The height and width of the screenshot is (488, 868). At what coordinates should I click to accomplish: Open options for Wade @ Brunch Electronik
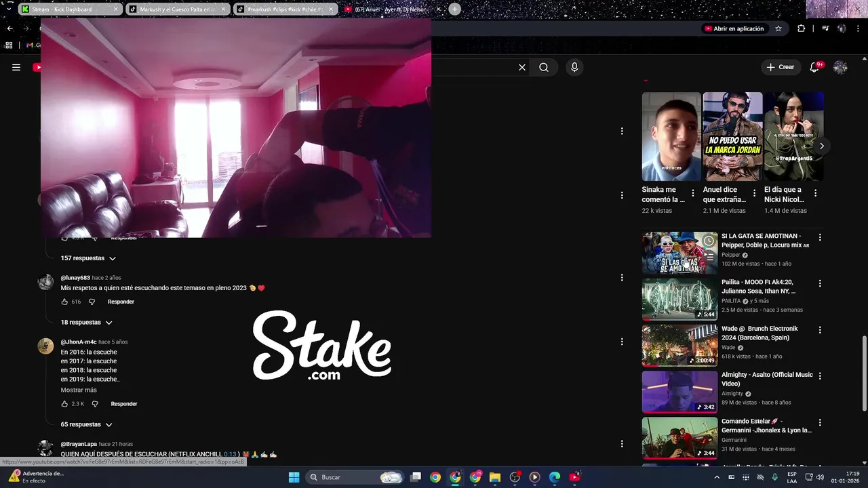pos(820,330)
